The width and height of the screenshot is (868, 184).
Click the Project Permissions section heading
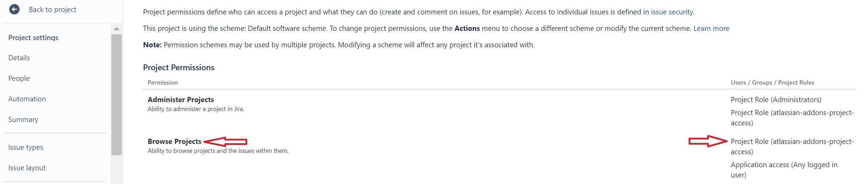pyautogui.click(x=179, y=68)
